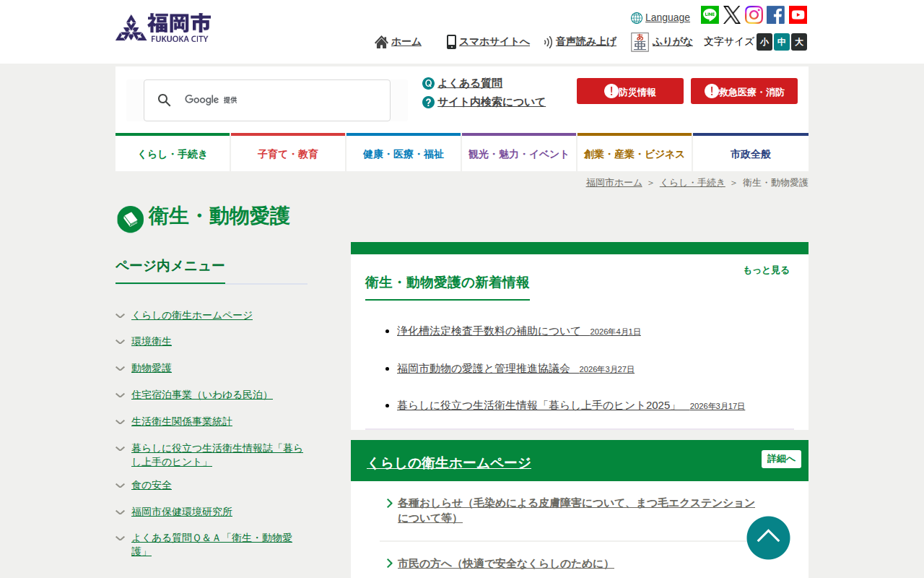
Task: Click chevron beside 食の安全 in side menu
Action: tap(121, 486)
